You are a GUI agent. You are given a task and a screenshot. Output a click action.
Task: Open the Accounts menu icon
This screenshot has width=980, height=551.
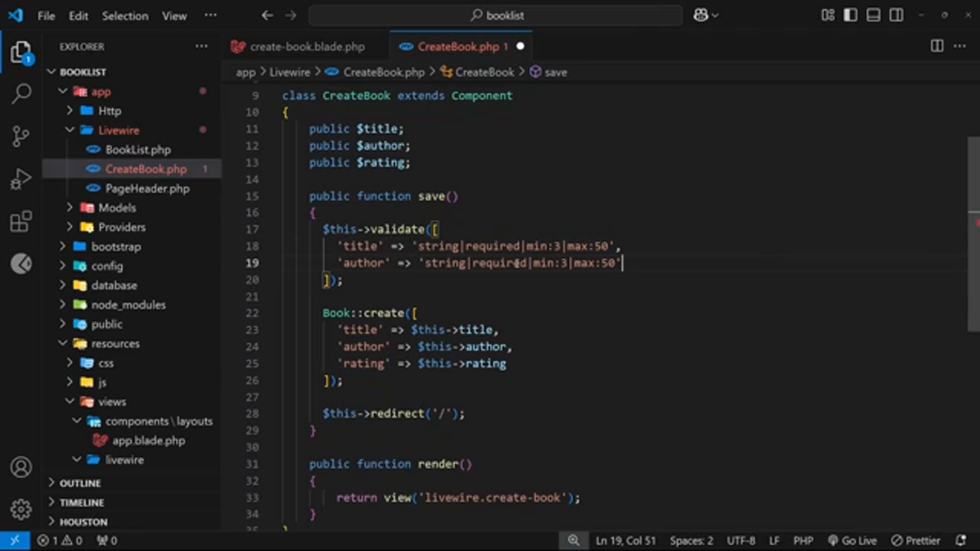coord(21,467)
